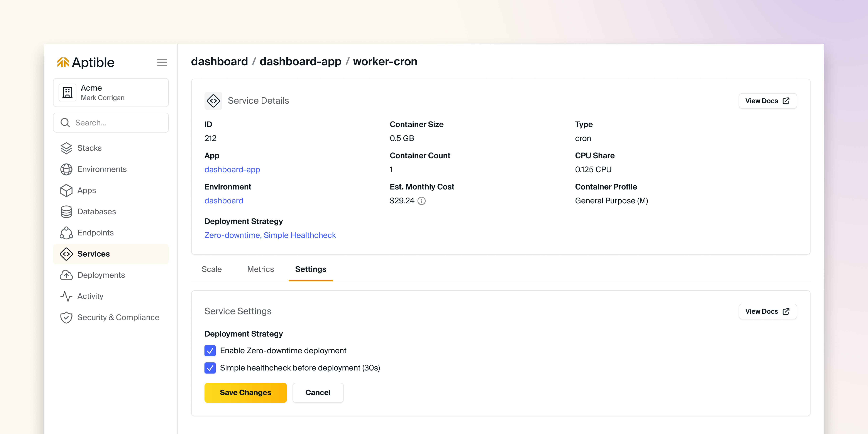
Task: Uncheck Enable Zero-downtime deployment checkbox
Action: coord(210,350)
